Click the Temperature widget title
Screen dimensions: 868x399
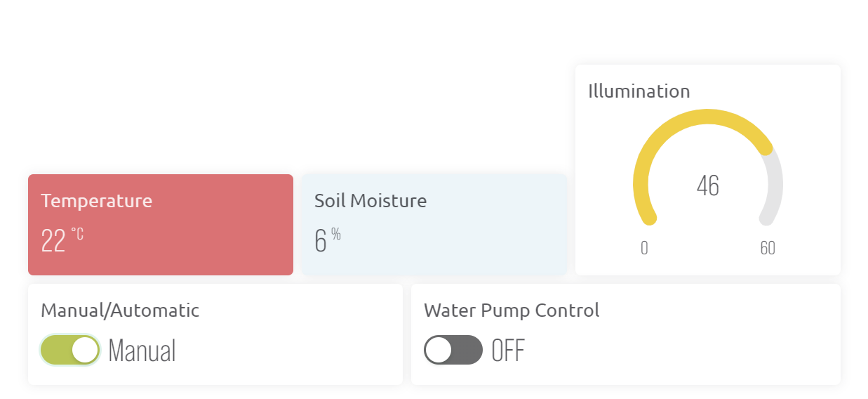pyautogui.click(x=96, y=201)
